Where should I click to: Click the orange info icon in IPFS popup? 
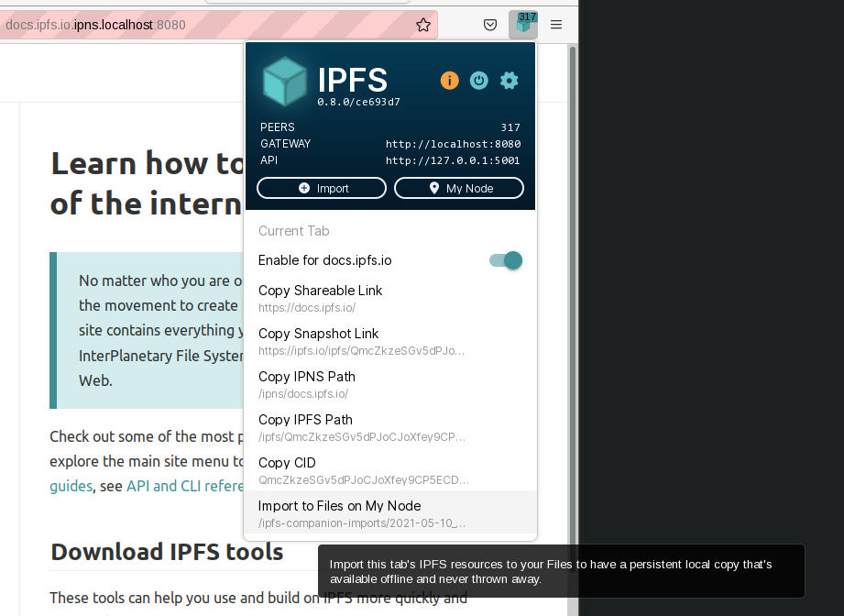449,81
